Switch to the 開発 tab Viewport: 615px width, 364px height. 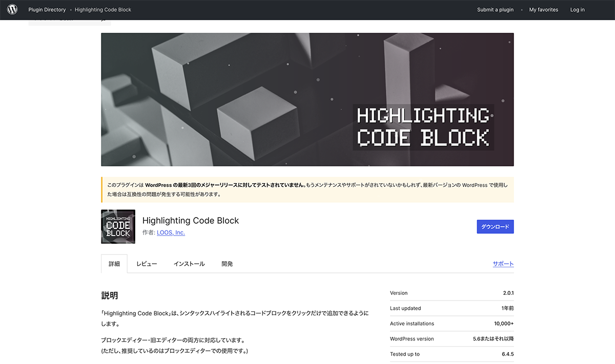(x=227, y=264)
